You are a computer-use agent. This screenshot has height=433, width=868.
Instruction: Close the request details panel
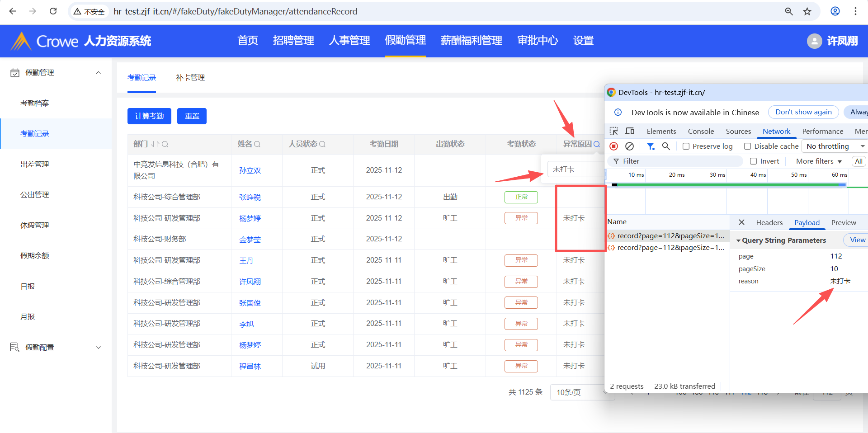coord(741,222)
